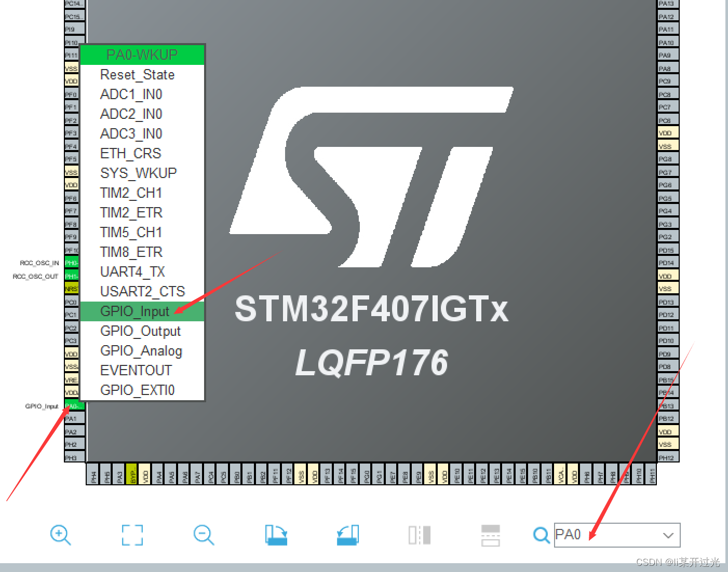Select Reset_State from the PA0 menu
Viewport: 728px width, 572px height.
point(137,74)
